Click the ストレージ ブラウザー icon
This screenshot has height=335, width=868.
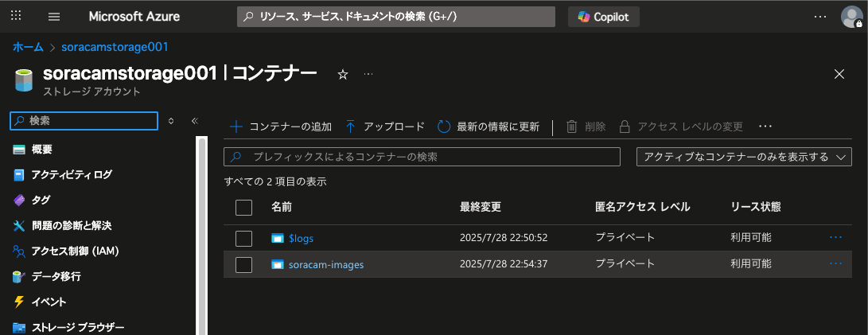point(19,327)
